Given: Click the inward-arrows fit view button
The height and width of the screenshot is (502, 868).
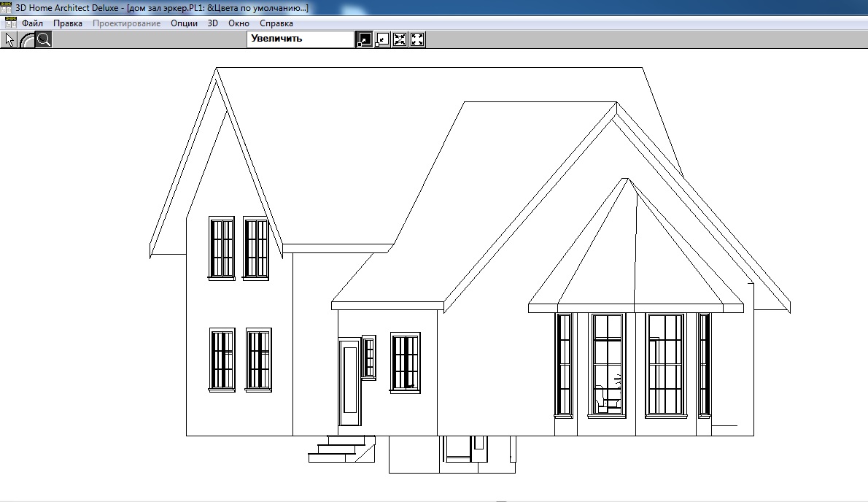Looking at the screenshot, I should pos(400,39).
